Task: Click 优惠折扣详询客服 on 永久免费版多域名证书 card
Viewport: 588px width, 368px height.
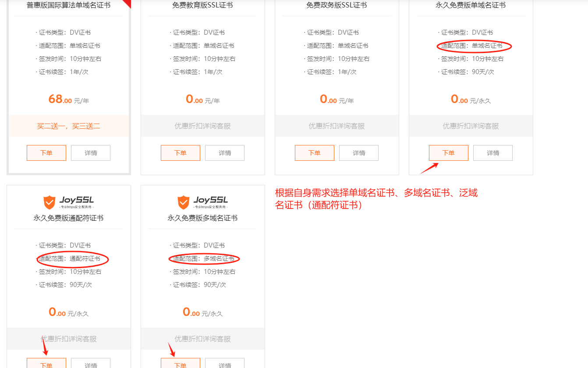Action: [x=203, y=339]
